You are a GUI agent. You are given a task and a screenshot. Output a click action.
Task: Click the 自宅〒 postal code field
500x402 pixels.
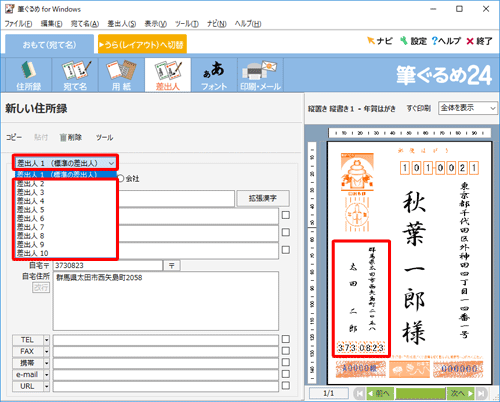(x=108, y=265)
